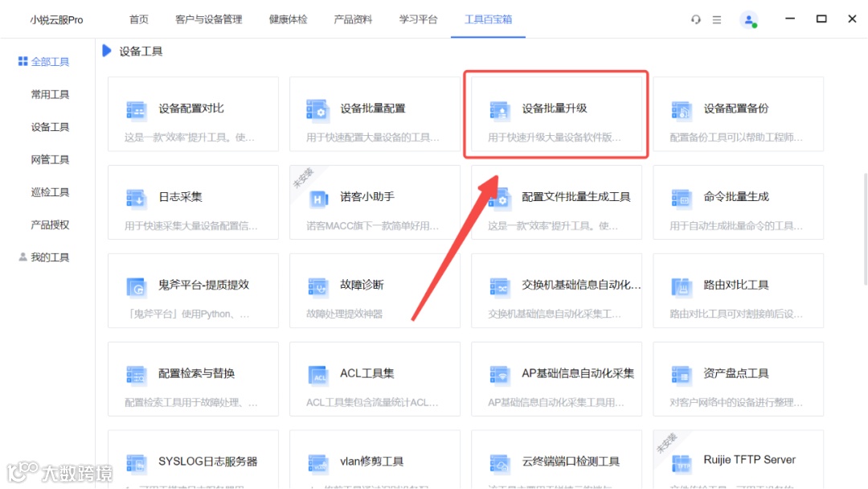Select 产品授权 in the sidebar
This screenshot has height=489, width=868.
50,225
